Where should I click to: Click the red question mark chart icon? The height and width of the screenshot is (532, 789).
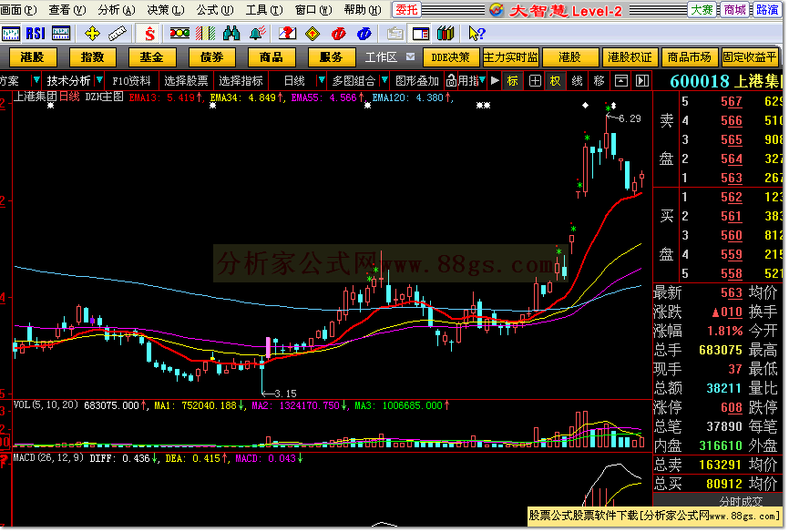(x=287, y=34)
